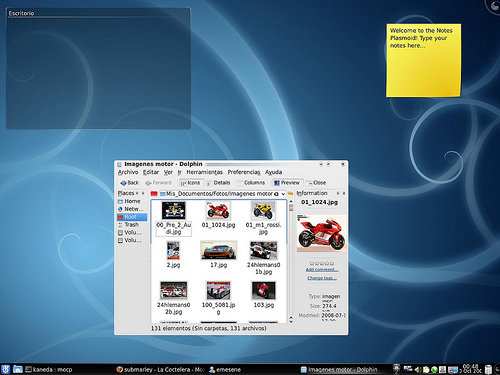Switch to emesene taskbar entry
500x375 pixels.
(x=225, y=370)
